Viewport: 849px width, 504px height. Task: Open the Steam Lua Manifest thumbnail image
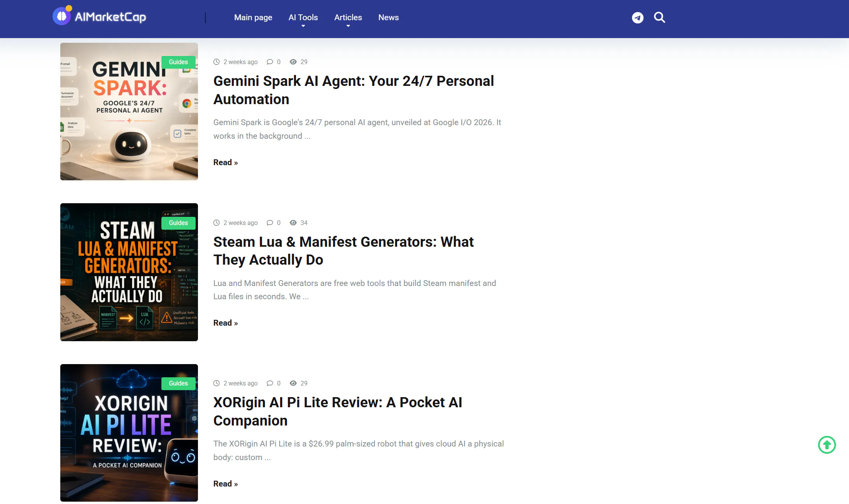pos(129,272)
